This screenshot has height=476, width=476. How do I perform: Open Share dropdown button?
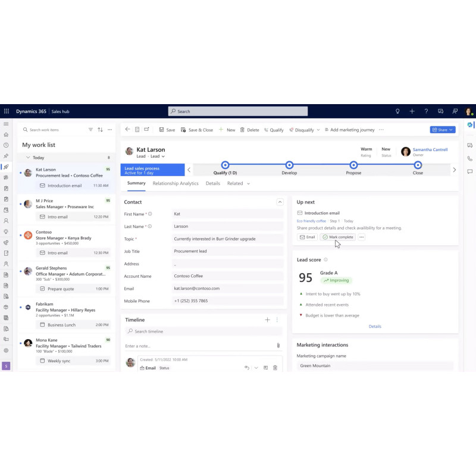pyautogui.click(x=443, y=130)
